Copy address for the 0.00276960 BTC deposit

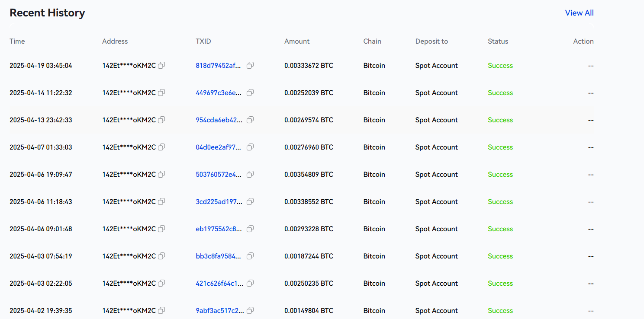pos(161,147)
